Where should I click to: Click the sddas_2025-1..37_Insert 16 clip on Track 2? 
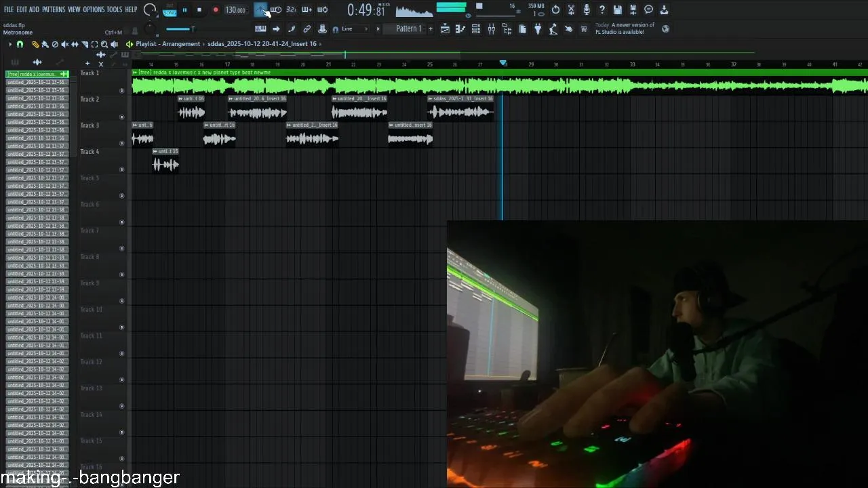click(462, 108)
